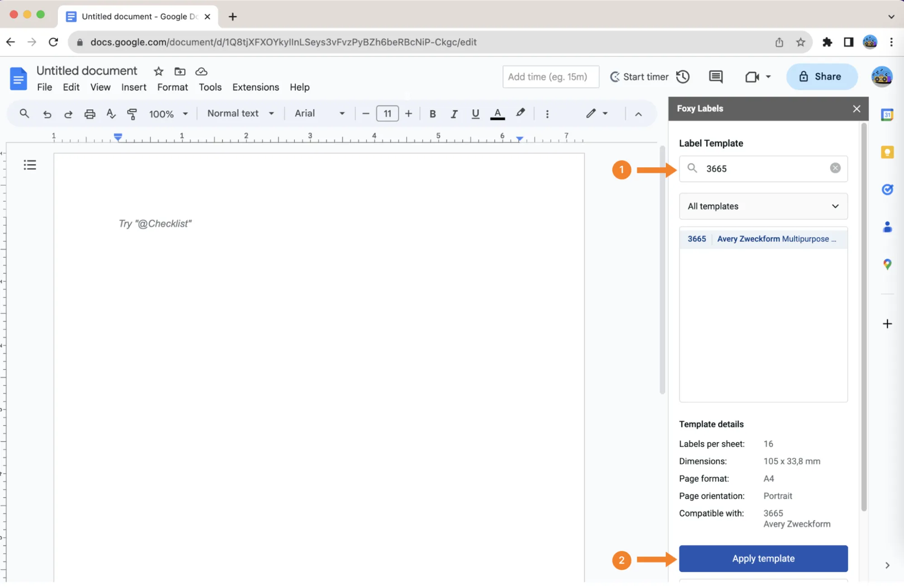Click Start timer
904x588 pixels.
click(639, 77)
